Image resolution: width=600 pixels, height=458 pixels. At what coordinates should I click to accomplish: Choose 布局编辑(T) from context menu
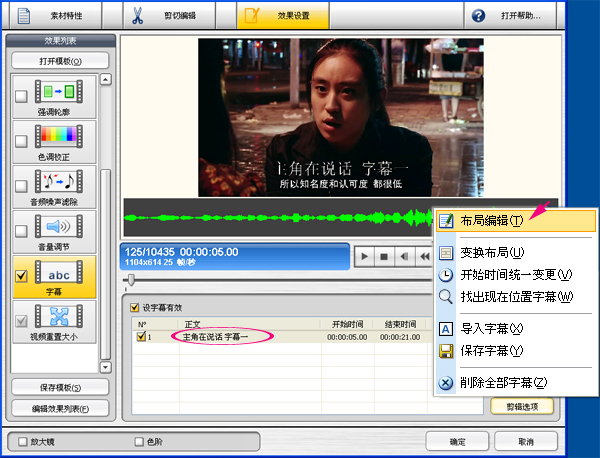pos(516,220)
